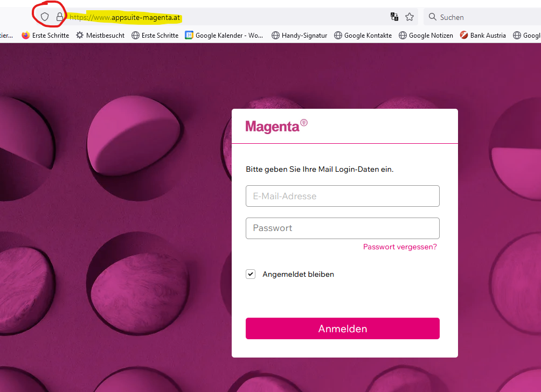Viewport: 541px width, 392px height.
Task: Bookmark this page with the star icon
Action: click(x=410, y=17)
